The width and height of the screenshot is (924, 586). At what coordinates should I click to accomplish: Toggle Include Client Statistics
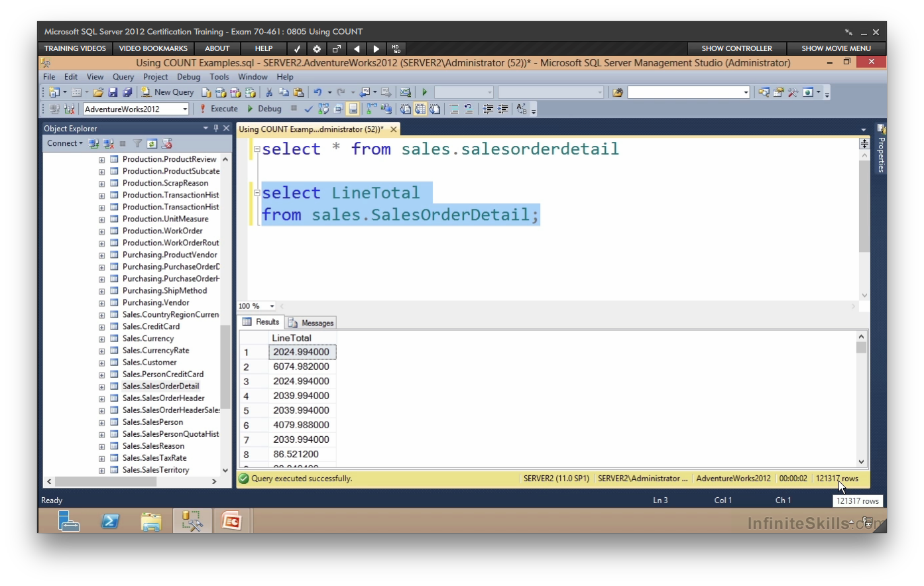coord(386,109)
